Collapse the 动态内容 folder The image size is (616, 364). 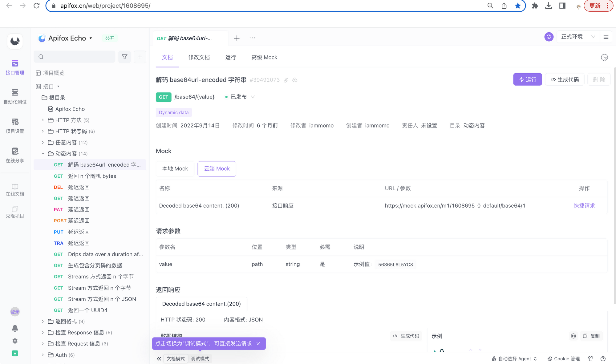click(43, 154)
